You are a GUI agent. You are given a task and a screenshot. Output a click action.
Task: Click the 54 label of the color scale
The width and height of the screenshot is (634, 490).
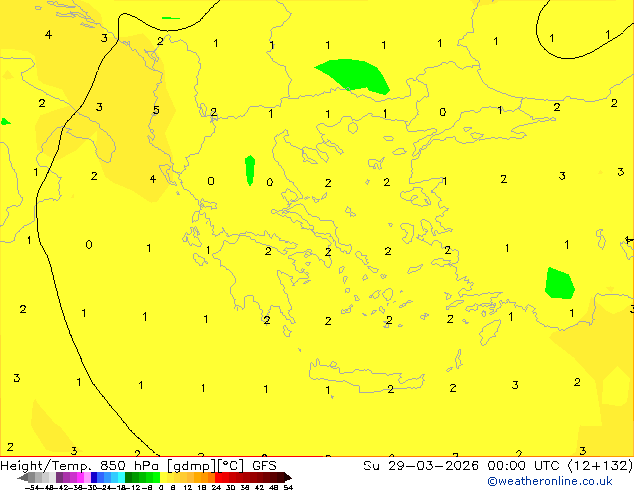[288, 487]
